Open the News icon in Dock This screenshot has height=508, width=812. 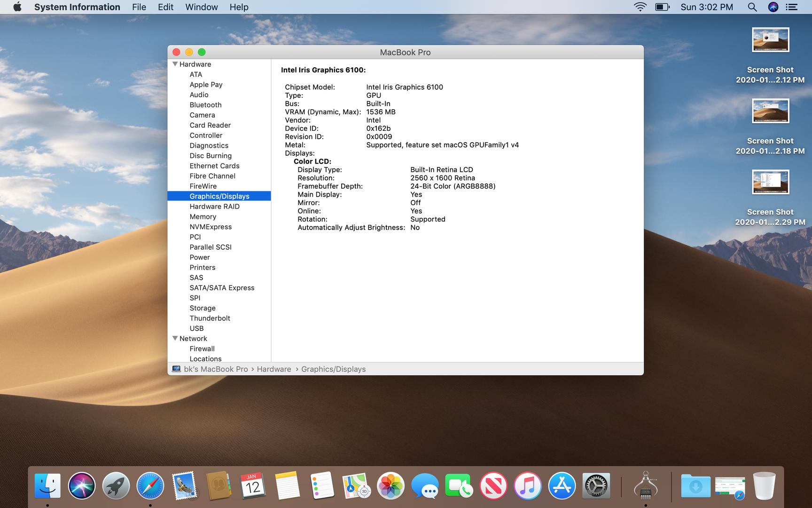tap(493, 486)
